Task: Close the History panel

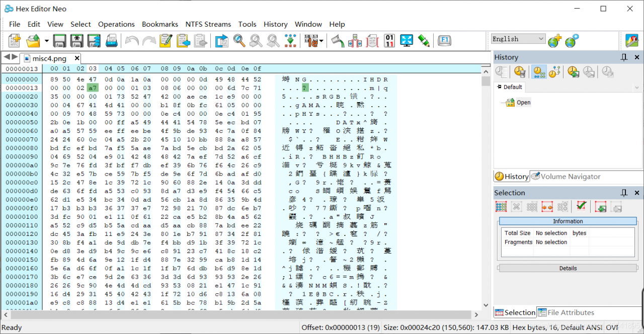Action: pos(637,57)
